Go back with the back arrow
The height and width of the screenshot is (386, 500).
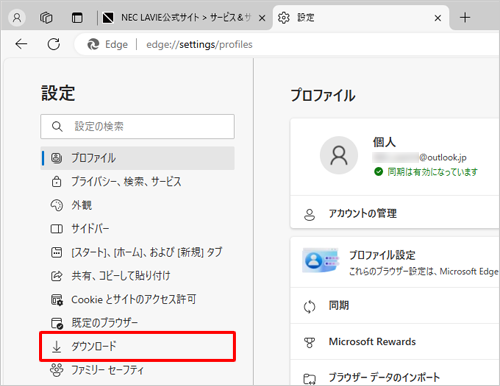click(21, 44)
